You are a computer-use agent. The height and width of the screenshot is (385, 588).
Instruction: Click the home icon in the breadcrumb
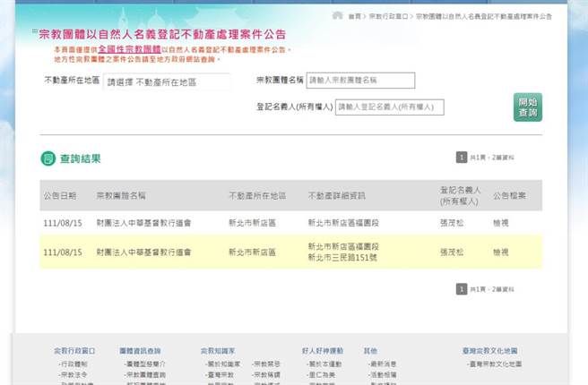point(338,15)
